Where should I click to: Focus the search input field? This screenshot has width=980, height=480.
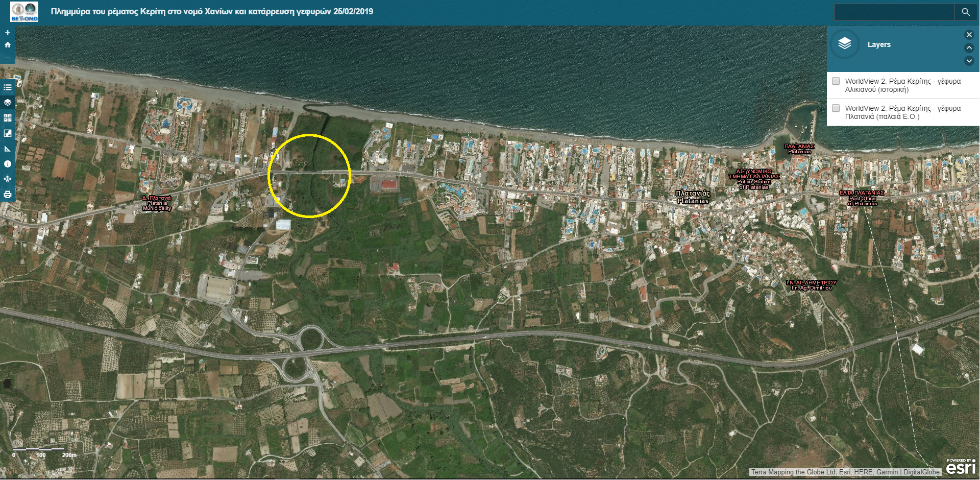894,12
